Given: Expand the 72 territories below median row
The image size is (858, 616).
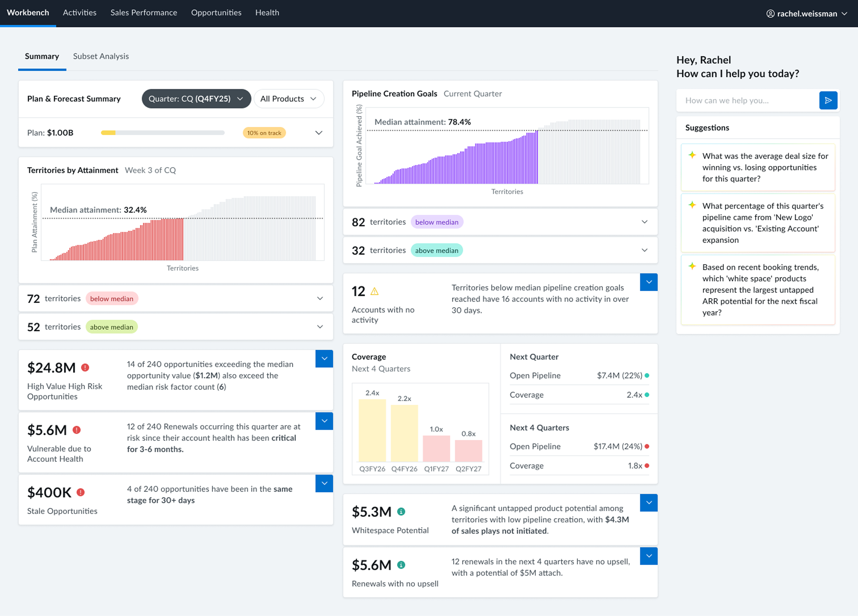Looking at the screenshot, I should [x=176, y=299].
